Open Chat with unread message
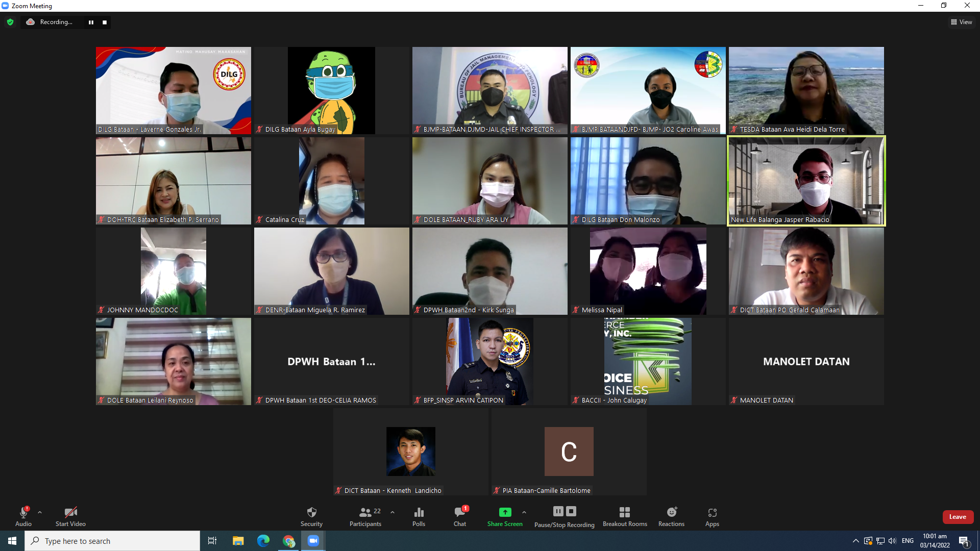The height and width of the screenshot is (551, 980). pyautogui.click(x=460, y=516)
